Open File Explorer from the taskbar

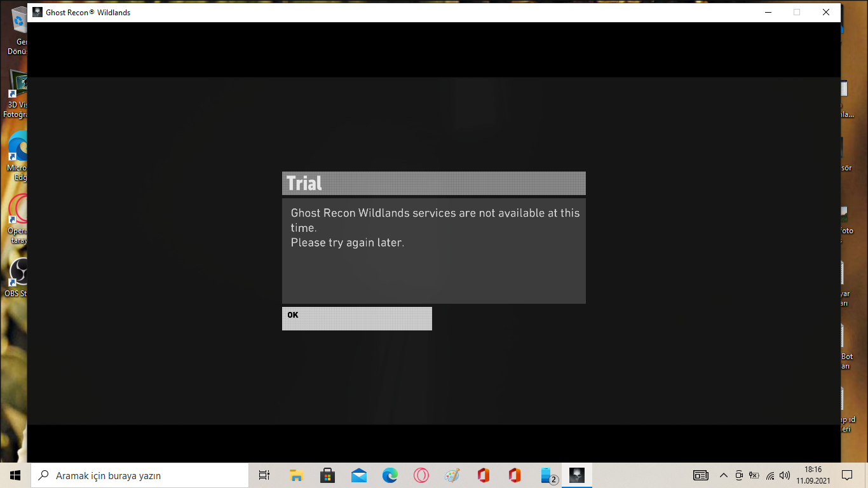[296, 475]
